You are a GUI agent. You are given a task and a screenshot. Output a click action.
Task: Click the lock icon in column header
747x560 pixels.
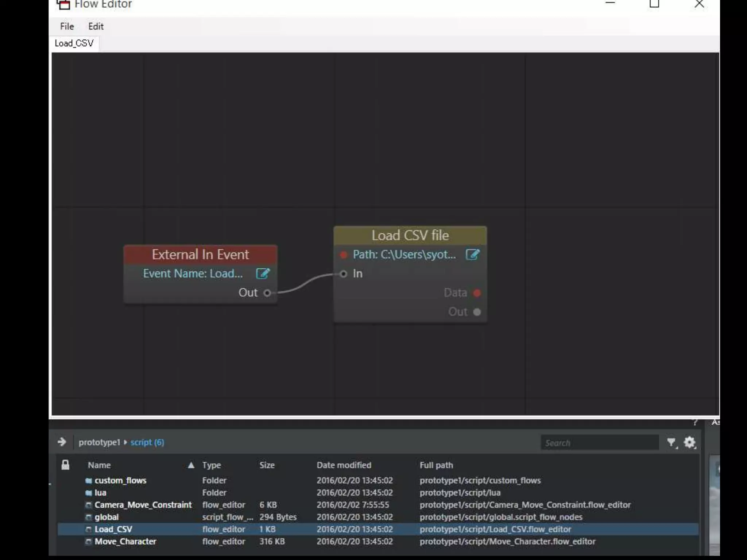tap(65, 465)
